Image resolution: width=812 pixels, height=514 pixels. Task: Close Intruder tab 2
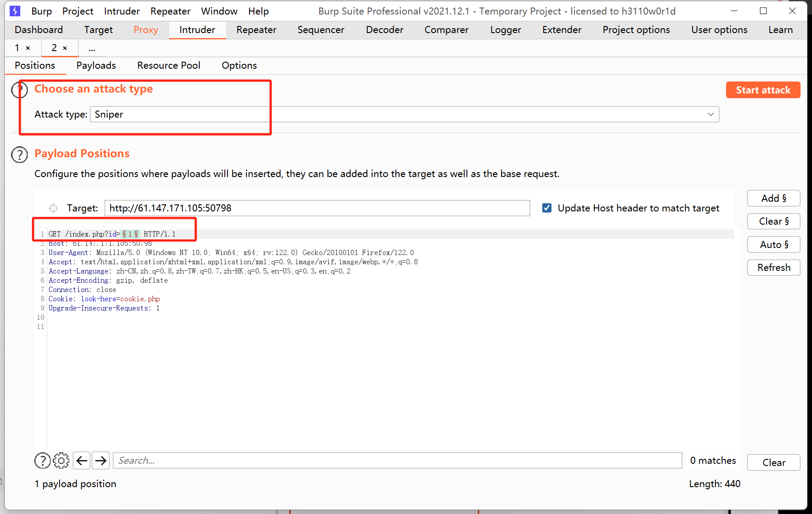pos(65,48)
